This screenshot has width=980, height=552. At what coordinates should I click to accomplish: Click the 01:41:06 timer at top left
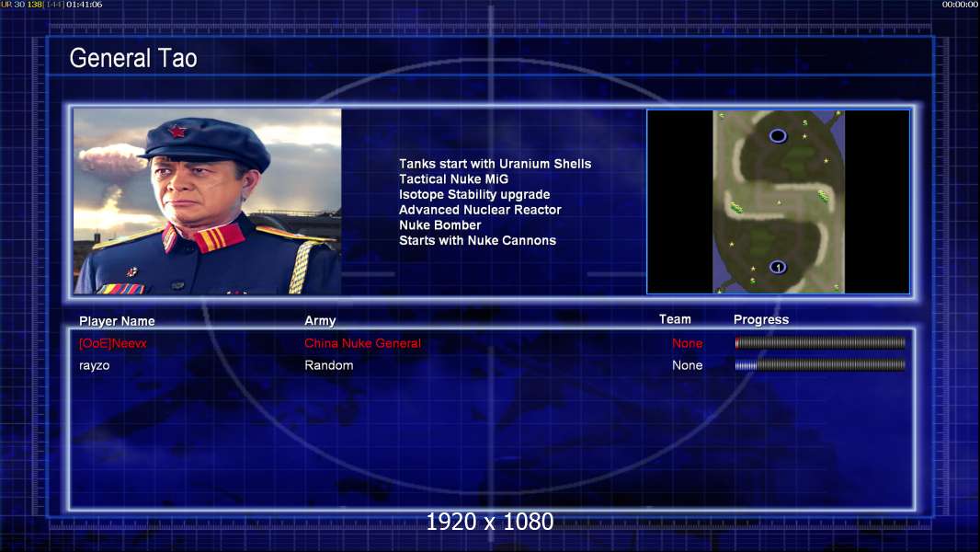(85, 5)
